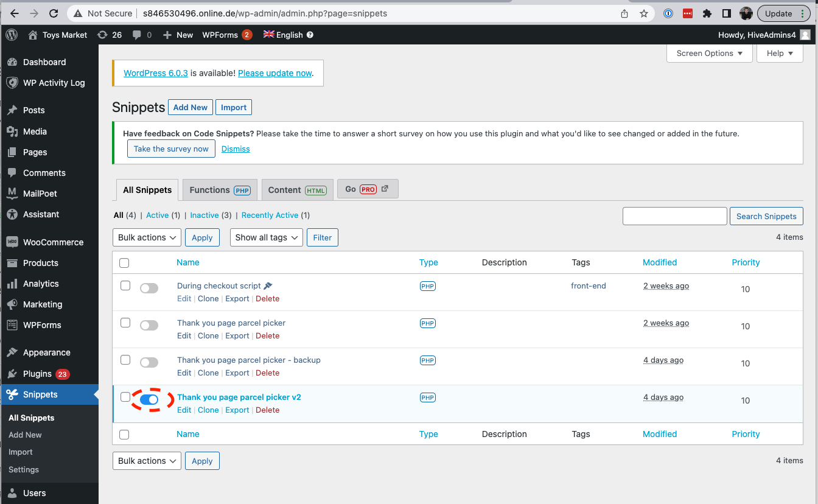Click the Snippets scissors icon
Viewport: 818px width, 504px height.
pos(12,394)
